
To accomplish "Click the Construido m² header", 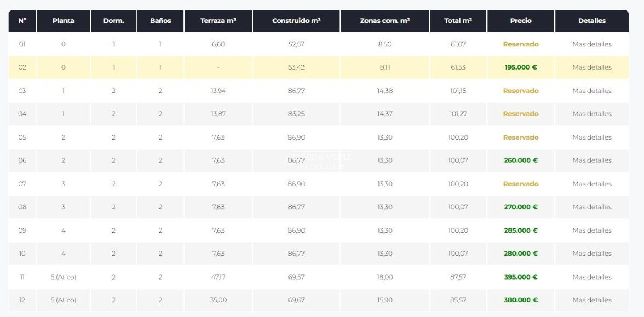I will coord(296,21).
